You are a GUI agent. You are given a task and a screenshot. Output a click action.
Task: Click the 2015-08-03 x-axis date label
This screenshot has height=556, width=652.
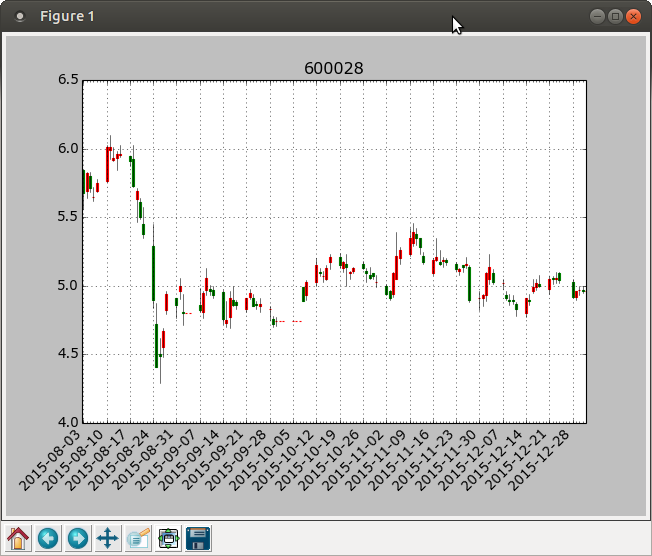[x=49, y=461]
